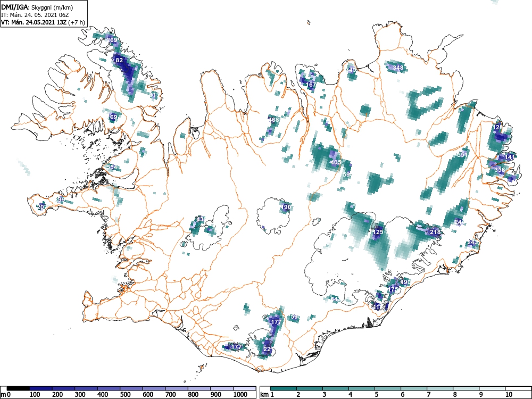Click the 5–6 km legend swatch
Viewport: 532px width, 399px height.
387,388
